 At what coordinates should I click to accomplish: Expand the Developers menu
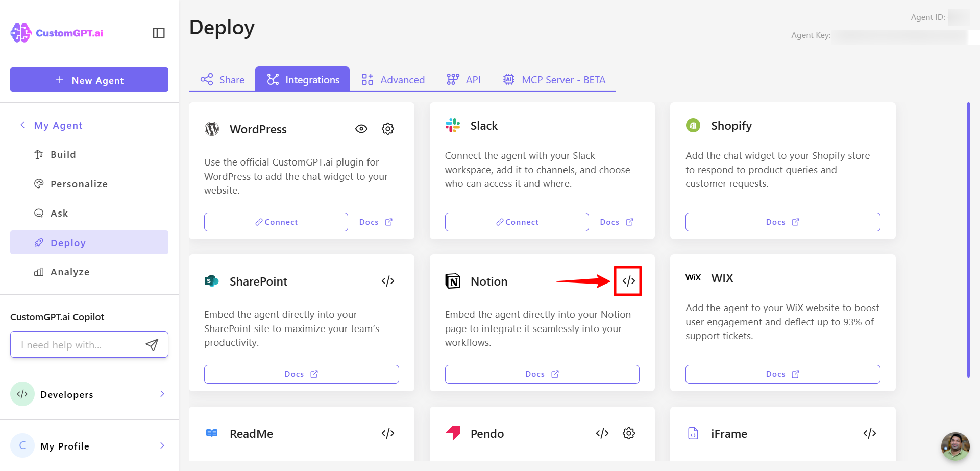pyautogui.click(x=89, y=394)
